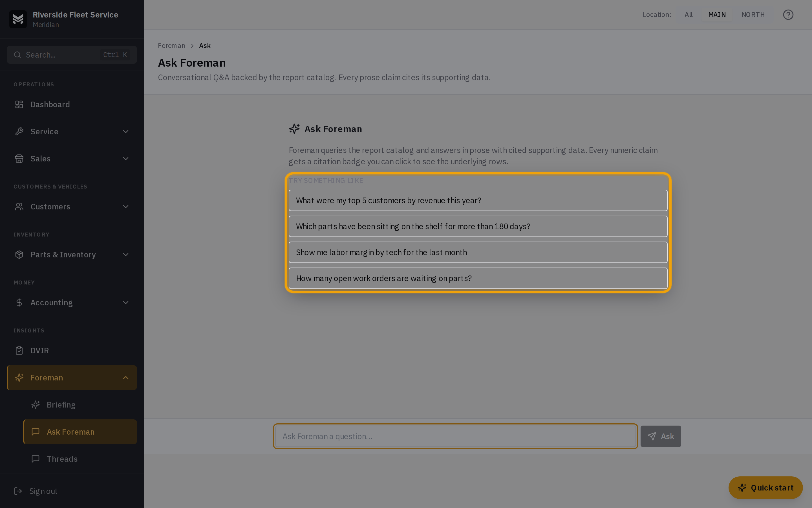
Task: Click the Customers people icon
Action: pyautogui.click(x=19, y=207)
